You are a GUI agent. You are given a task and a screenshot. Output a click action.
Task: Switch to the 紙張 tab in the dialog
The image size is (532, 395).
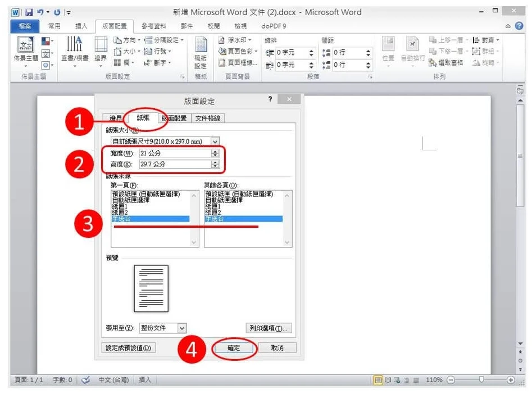point(143,118)
